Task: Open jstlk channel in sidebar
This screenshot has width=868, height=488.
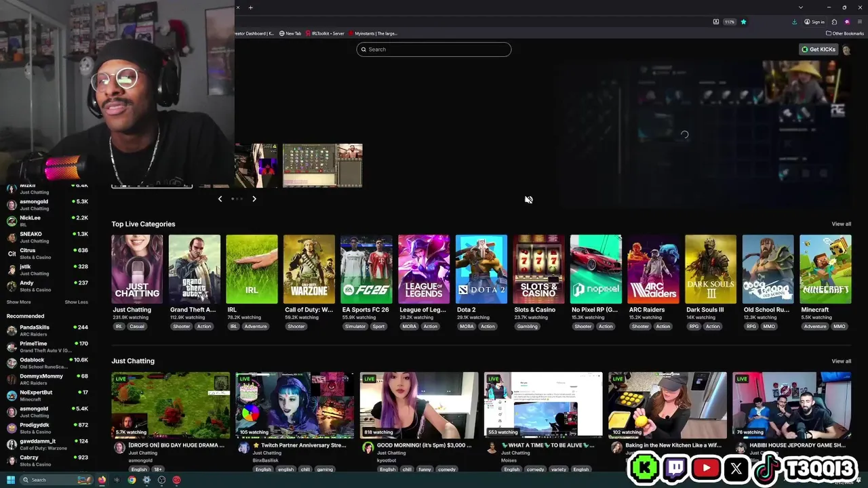Action: (x=47, y=270)
